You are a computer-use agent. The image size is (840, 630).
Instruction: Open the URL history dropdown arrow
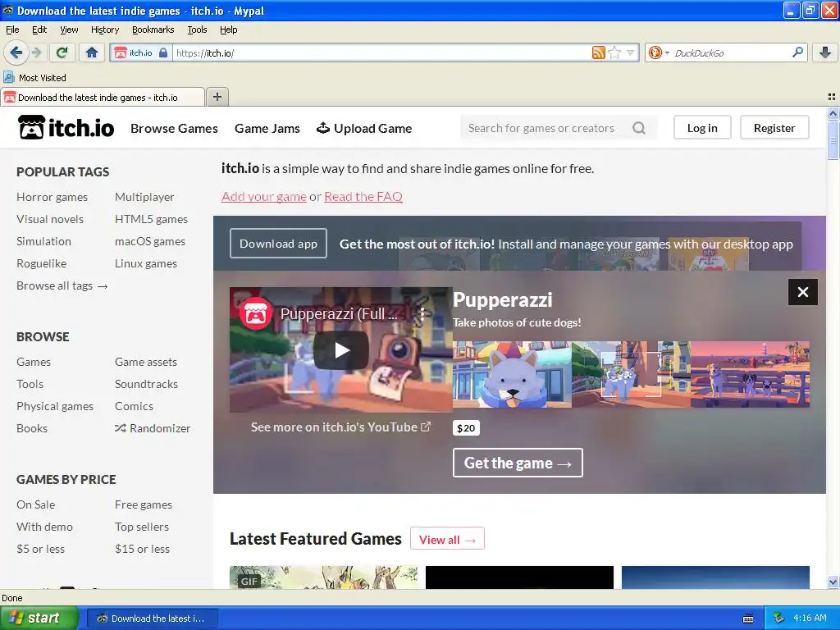[631, 52]
